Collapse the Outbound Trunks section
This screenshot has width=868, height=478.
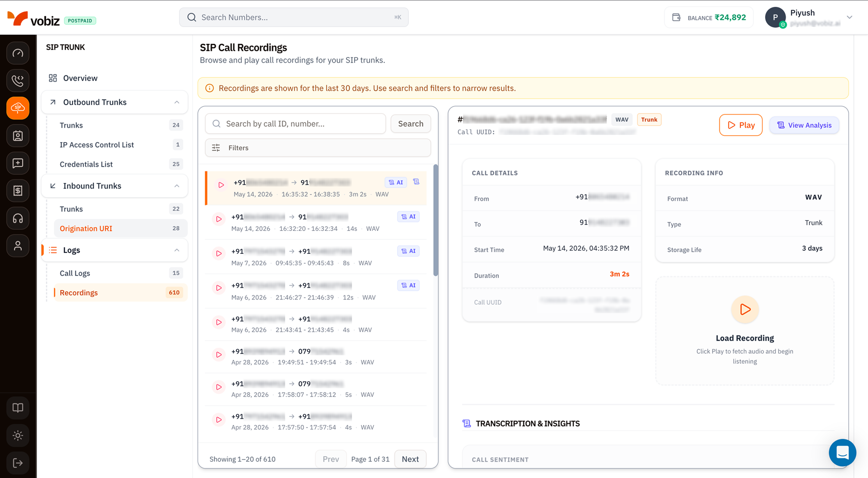point(177,102)
